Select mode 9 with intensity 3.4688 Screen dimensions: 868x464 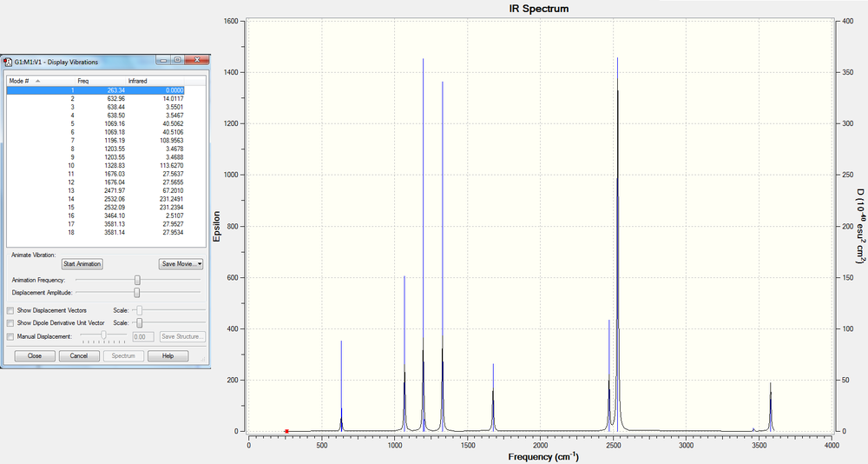95,157
